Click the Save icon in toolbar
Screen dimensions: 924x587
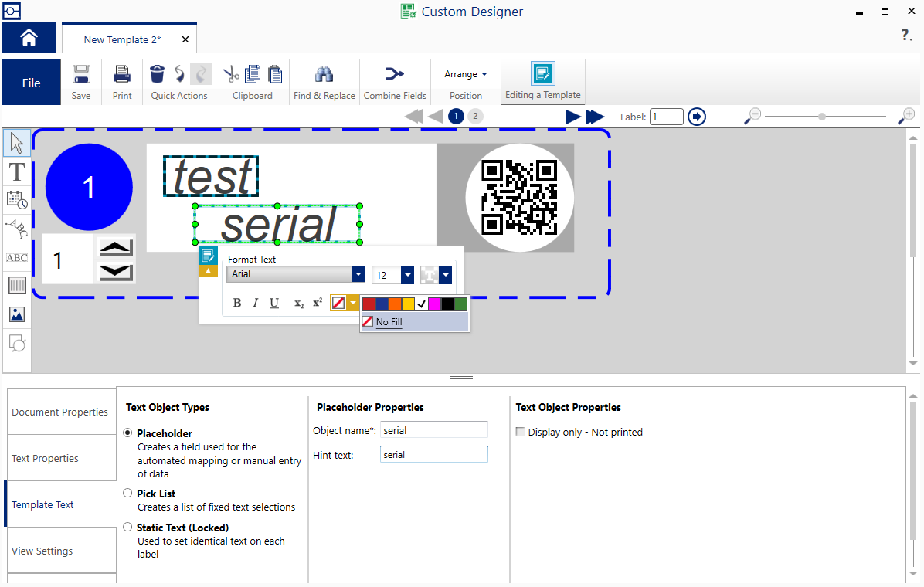click(81, 75)
